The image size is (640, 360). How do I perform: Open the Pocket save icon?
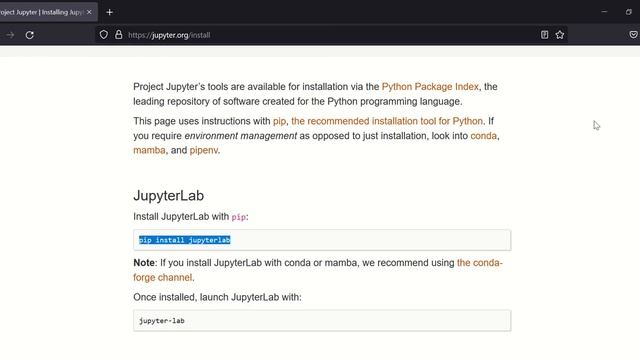(x=633, y=35)
